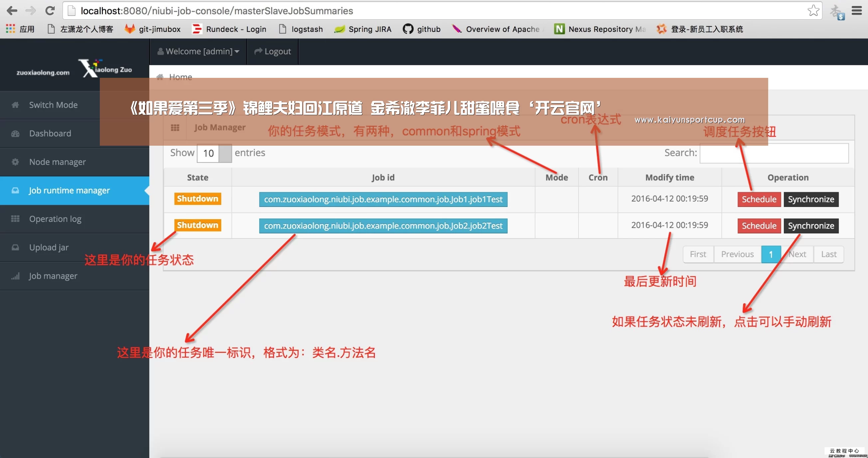Screen dimensions: 868x458
Task: Click the Last pagination button
Action: coord(829,254)
